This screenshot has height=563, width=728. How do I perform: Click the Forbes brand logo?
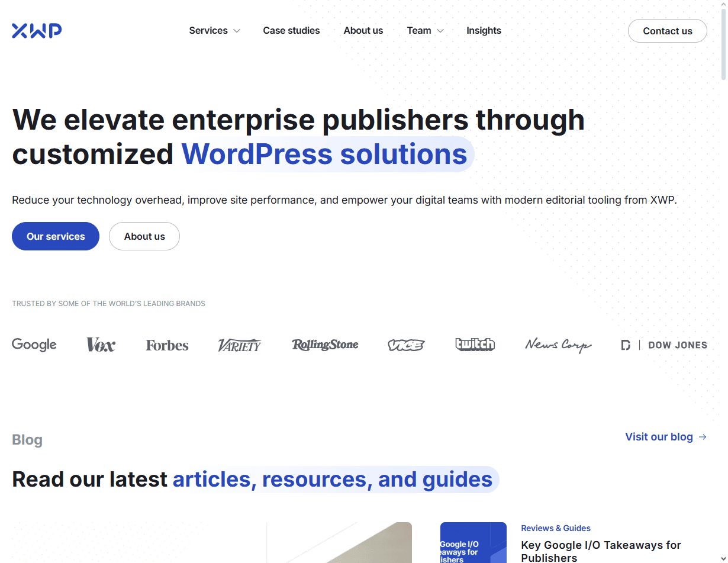(167, 345)
